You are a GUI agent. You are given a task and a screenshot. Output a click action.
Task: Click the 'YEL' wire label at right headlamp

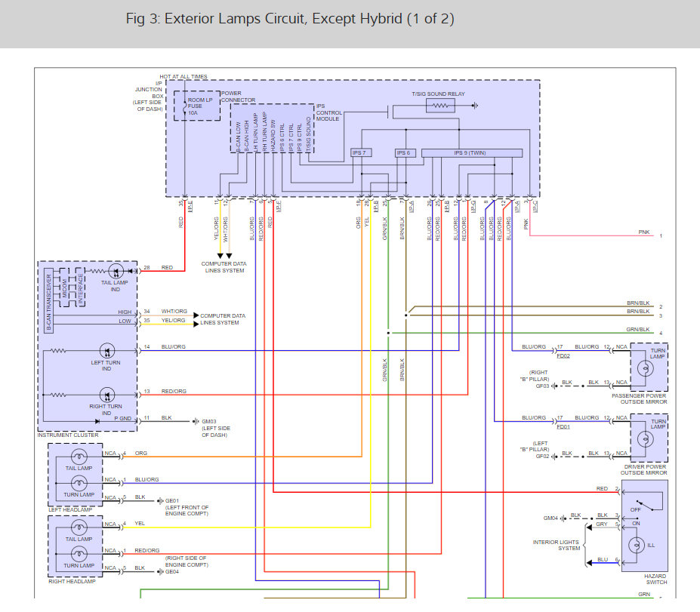pyautogui.click(x=140, y=524)
